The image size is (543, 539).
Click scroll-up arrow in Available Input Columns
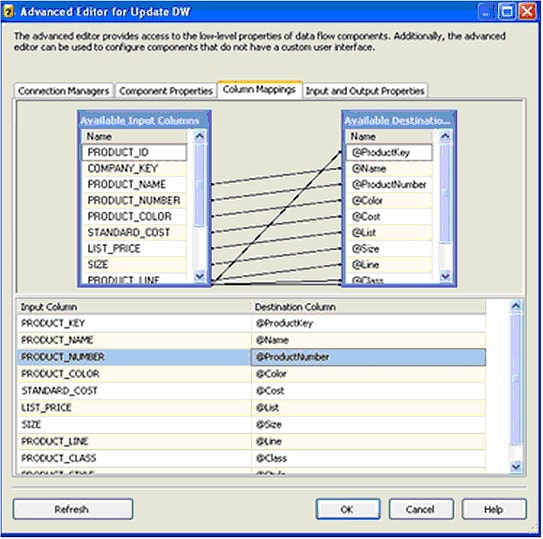tap(199, 136)
